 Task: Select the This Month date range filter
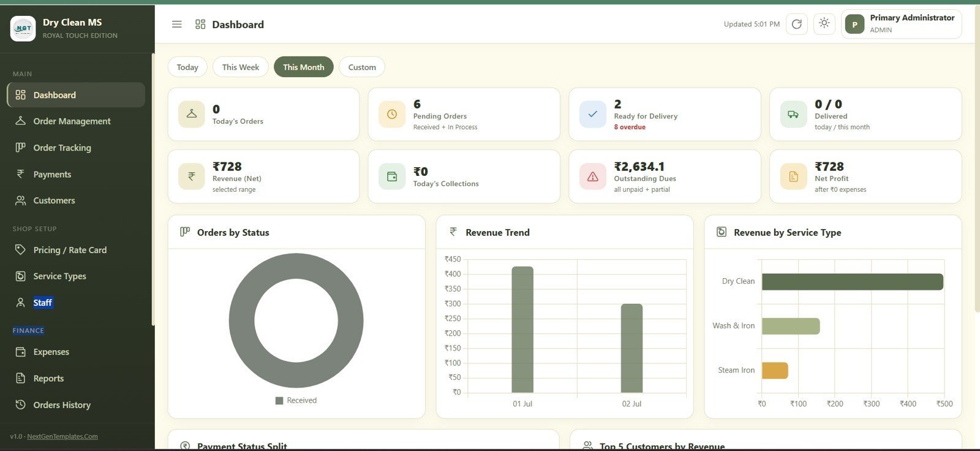coord(304,67)
